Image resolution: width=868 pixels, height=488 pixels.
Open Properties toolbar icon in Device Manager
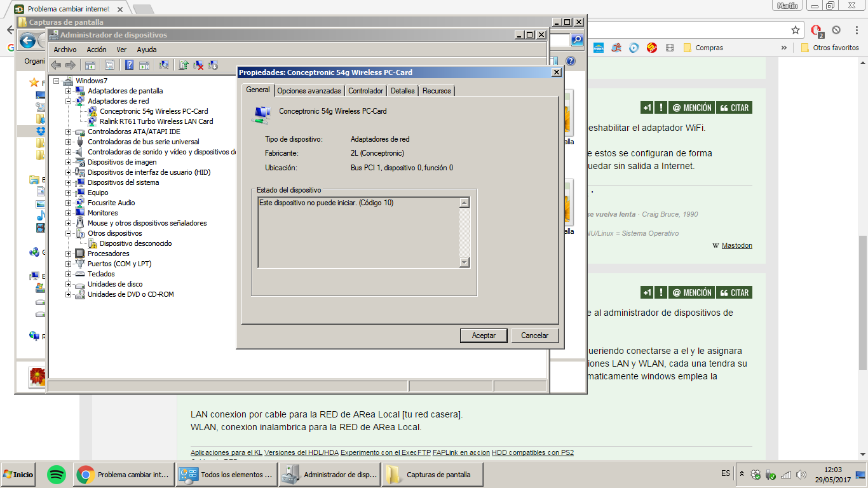point(109,65)
